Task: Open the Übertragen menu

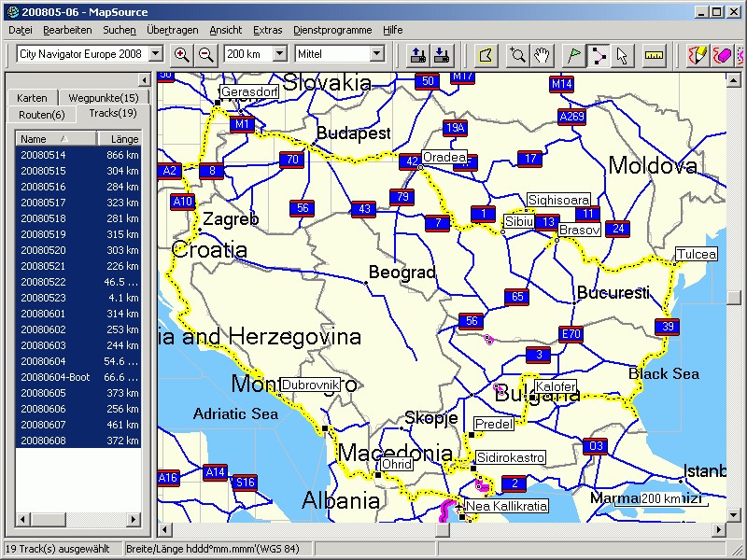Action: pyautogui.click(x=173, y=30)
